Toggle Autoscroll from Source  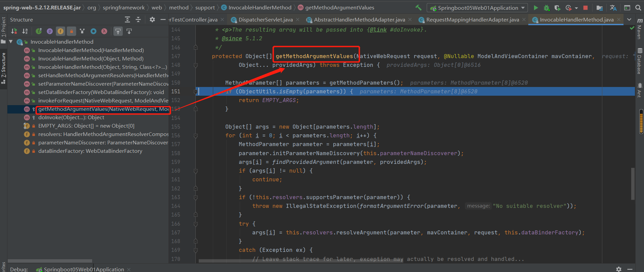point(129,31)
